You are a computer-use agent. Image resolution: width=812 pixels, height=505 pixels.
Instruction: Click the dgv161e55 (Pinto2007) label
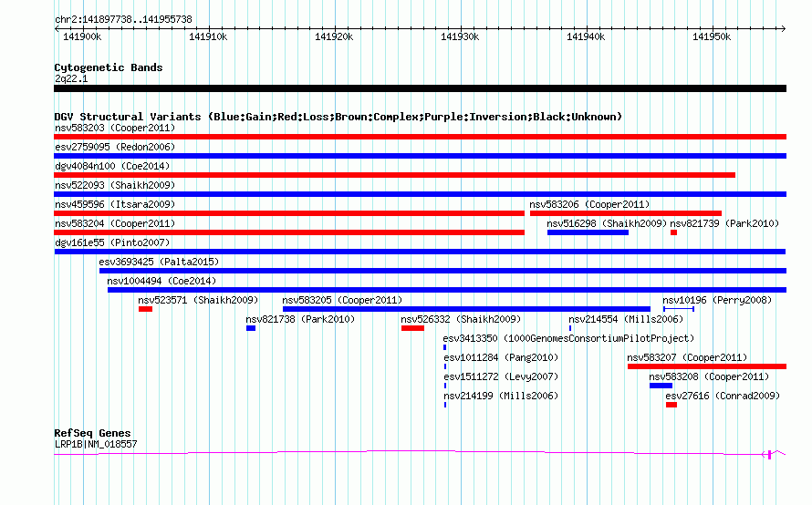click(x=112, y=242)
